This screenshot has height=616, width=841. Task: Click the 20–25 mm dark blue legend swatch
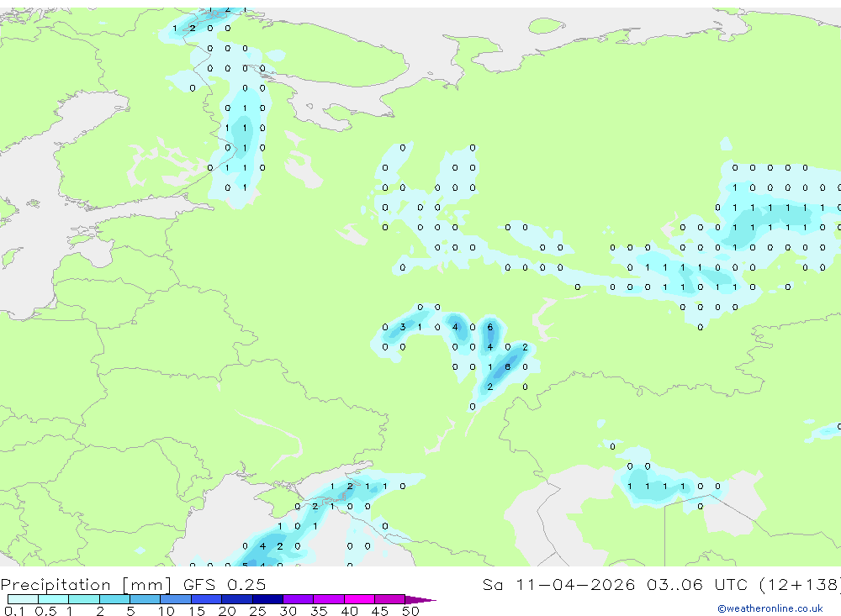[x=236, y=599]
